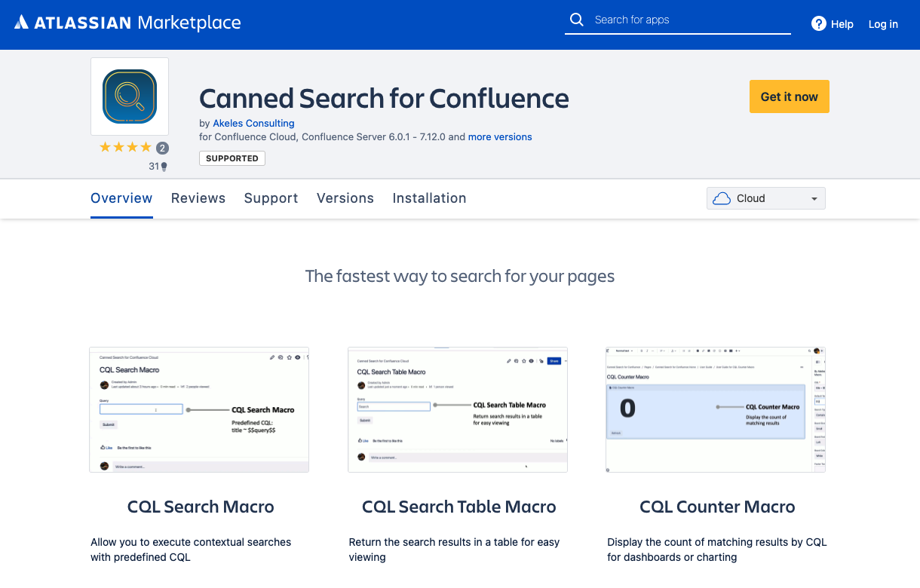Click the Atlassian Marketplace logo
The width and height of the screenshot is (920, 588).
(x=128, y=23)
